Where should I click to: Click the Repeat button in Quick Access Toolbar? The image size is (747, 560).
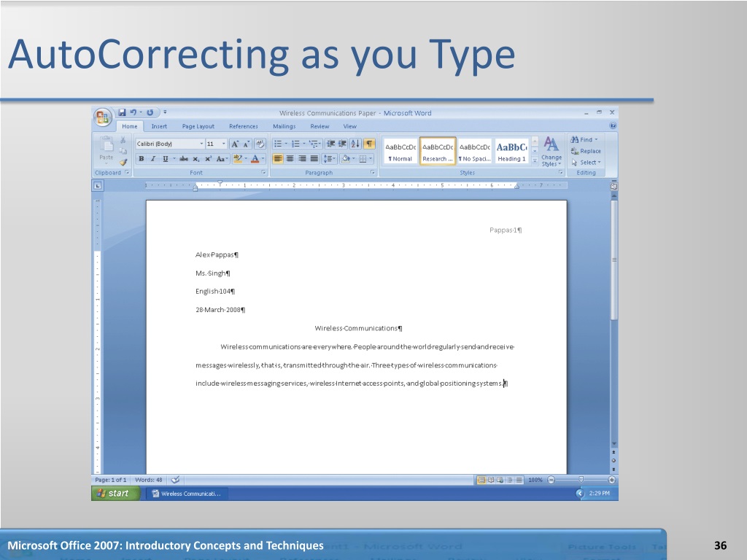tap(150, 112)
